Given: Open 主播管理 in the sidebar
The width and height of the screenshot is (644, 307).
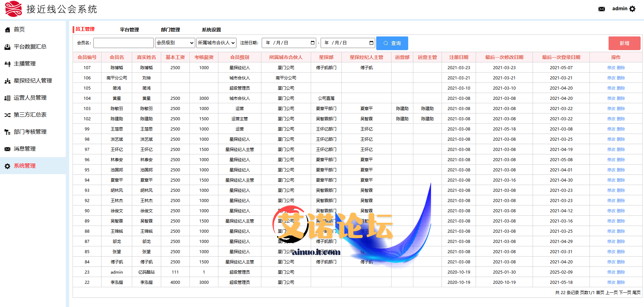Looking at the screenshot, I should 25,63.
